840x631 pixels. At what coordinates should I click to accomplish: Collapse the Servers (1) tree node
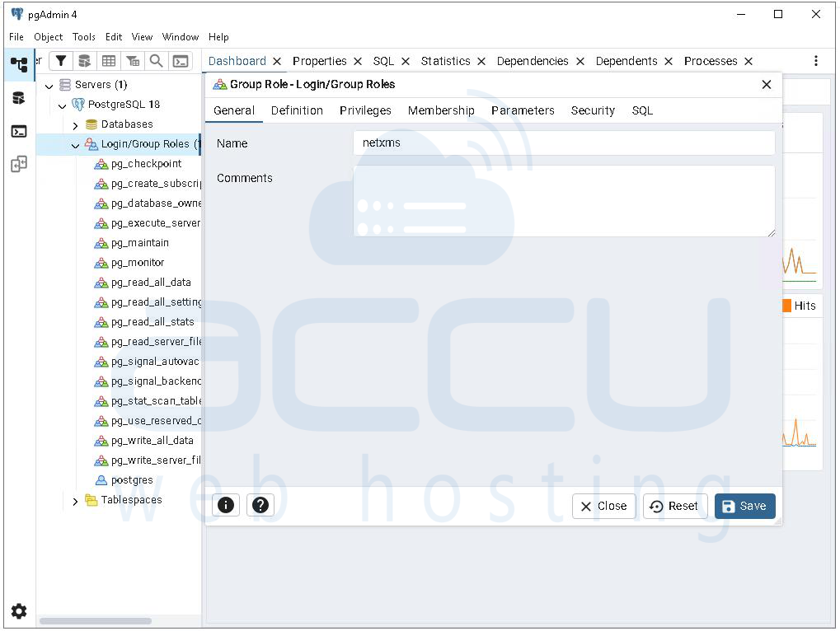coord(49,86)
